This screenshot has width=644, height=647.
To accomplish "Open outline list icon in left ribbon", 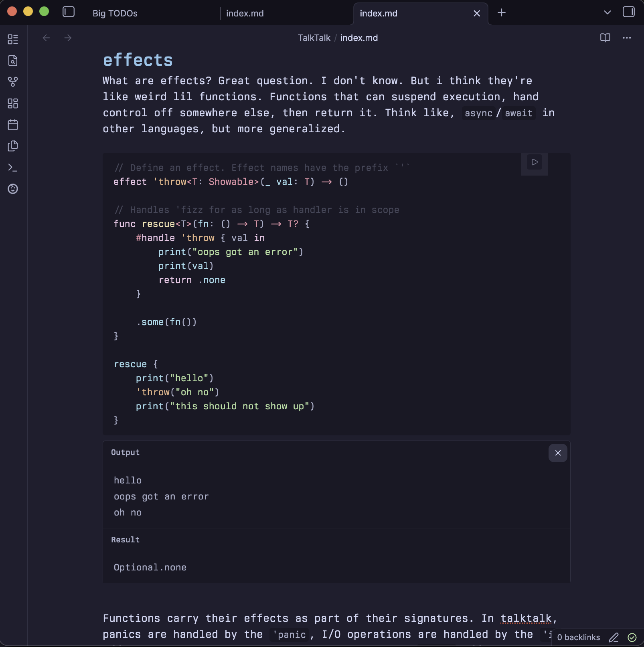I will click(x=13, y=39).
